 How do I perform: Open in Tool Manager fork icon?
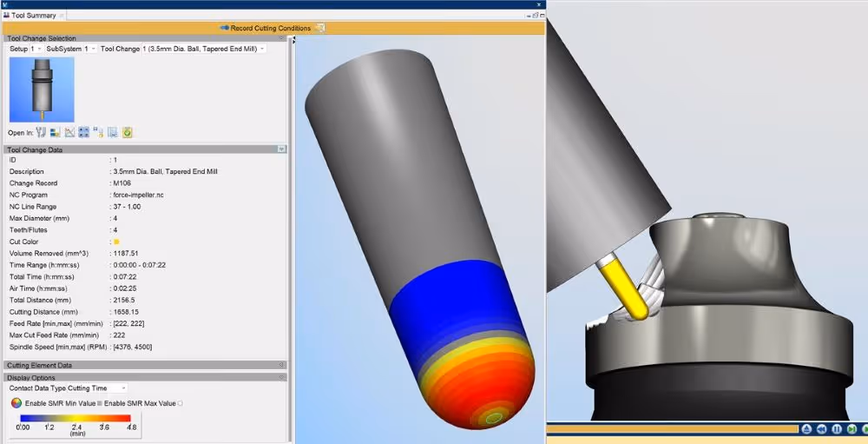pos(41,132)
